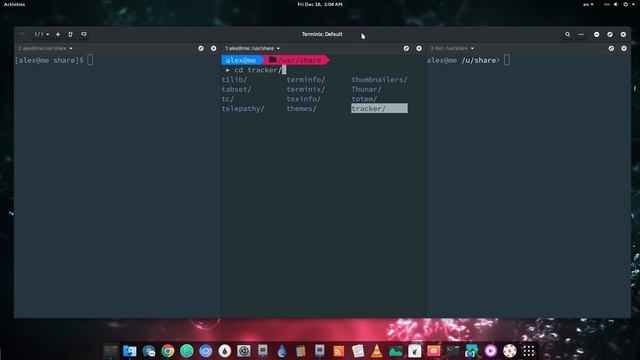
Task: Click the network status icon in top bar
Action: [x=607, y=4]
